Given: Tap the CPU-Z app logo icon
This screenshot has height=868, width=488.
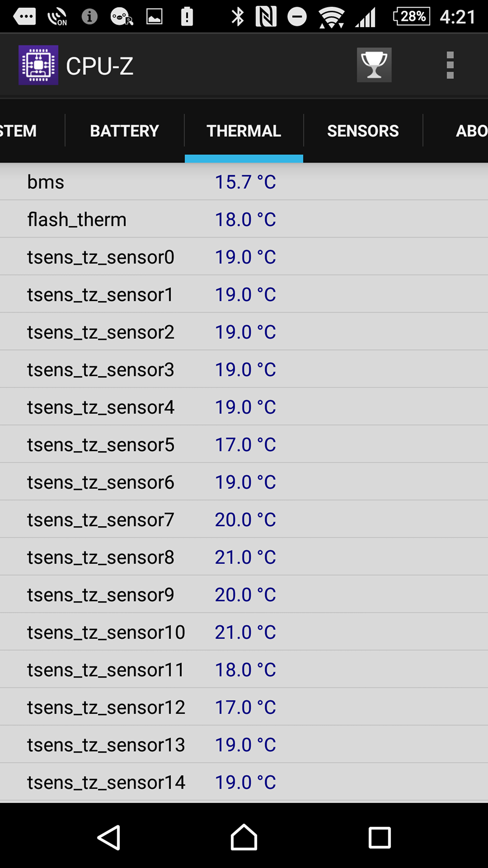Looking at the screenshot, I should [38, 65].
